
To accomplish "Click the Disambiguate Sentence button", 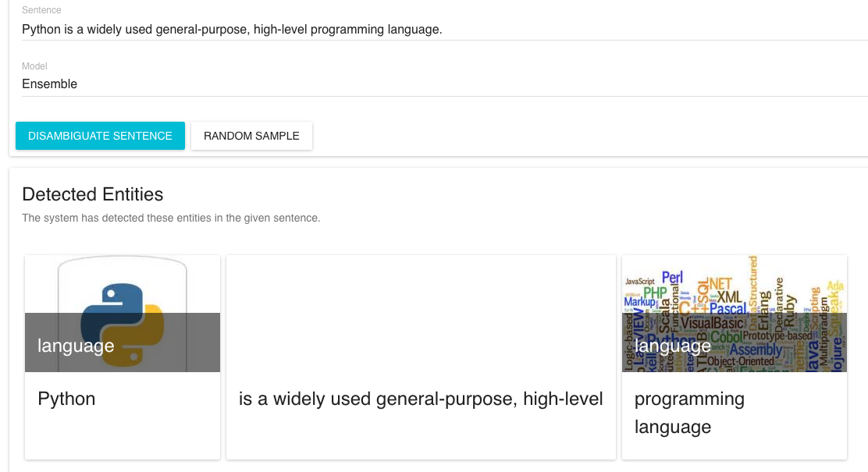I will 100,136.
